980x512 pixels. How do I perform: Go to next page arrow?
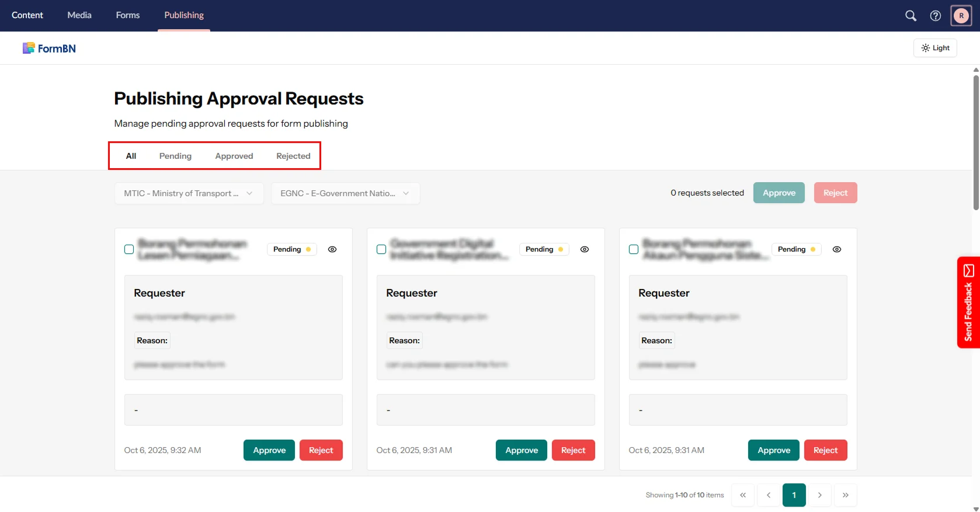pyautogui.click(x=819, y=495)
